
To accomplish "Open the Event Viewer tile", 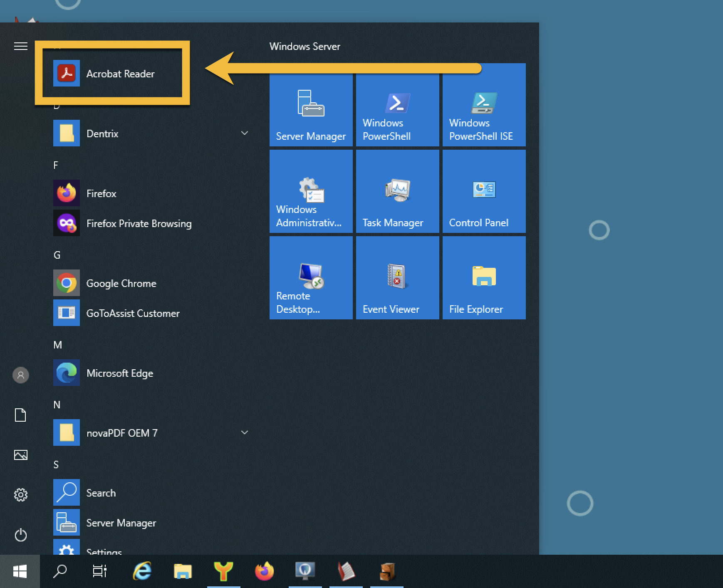I will pos(397,278).
